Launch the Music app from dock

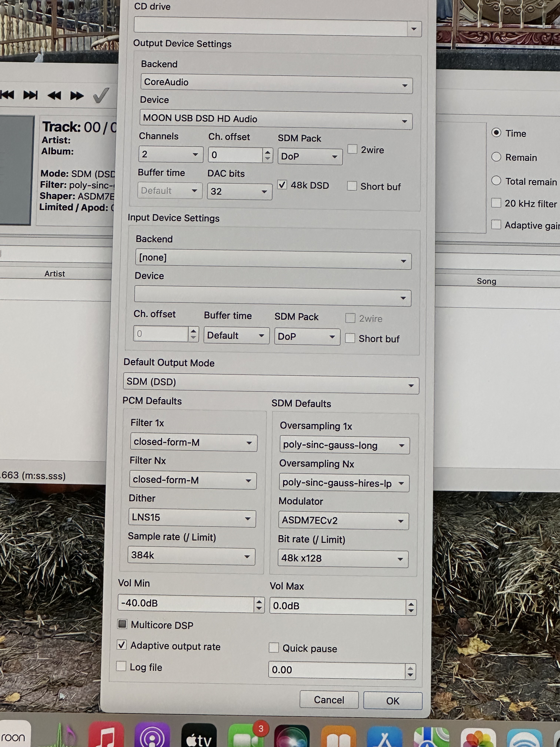(x=106, y=735)
